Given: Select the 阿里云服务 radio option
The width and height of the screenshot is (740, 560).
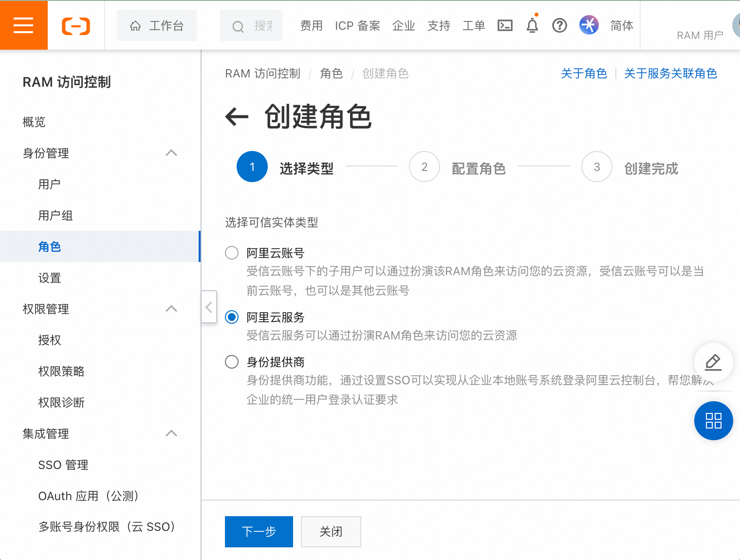Looking at the screenshot, I should pos(232,317).
